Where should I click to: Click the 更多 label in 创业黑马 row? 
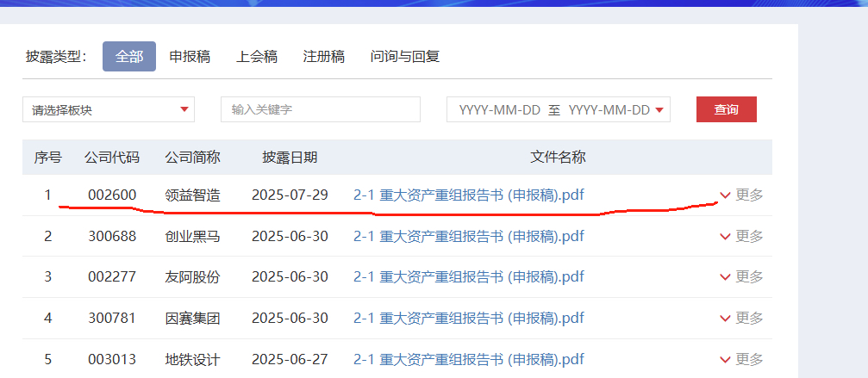point(750,237)
